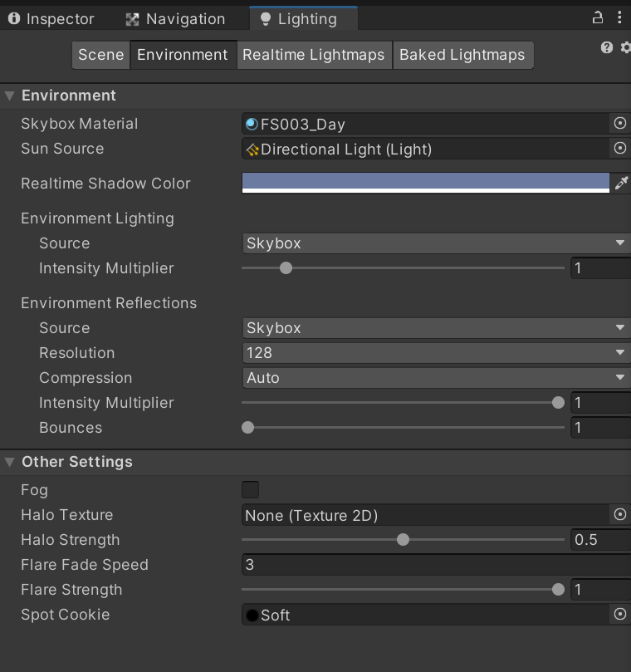
Task: Click the Skybox Material FS003_Day field
Action: pos(425,124)
